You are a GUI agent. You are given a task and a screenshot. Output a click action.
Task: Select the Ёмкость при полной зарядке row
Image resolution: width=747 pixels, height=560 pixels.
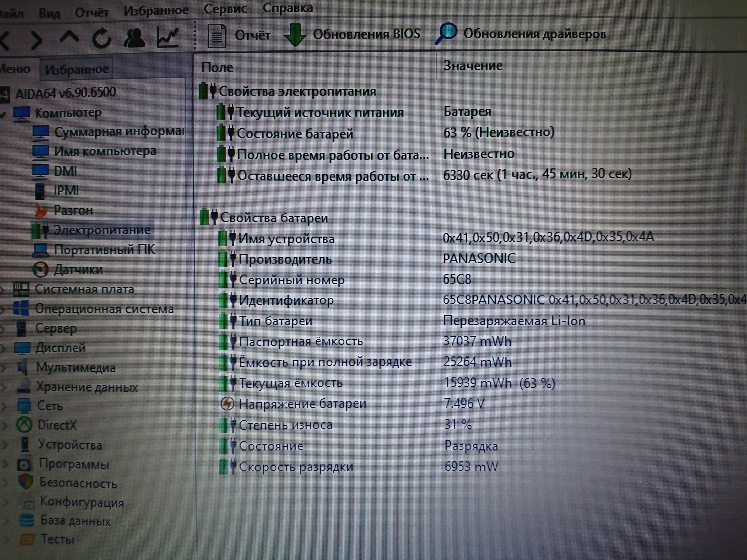tap(471, 362)
